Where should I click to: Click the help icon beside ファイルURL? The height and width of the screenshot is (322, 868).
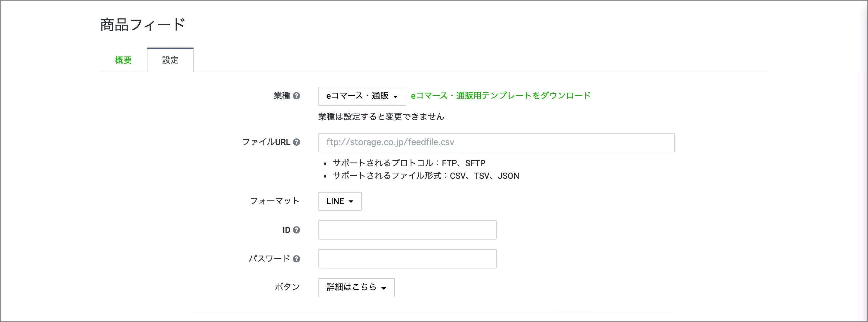coord(296,142)
